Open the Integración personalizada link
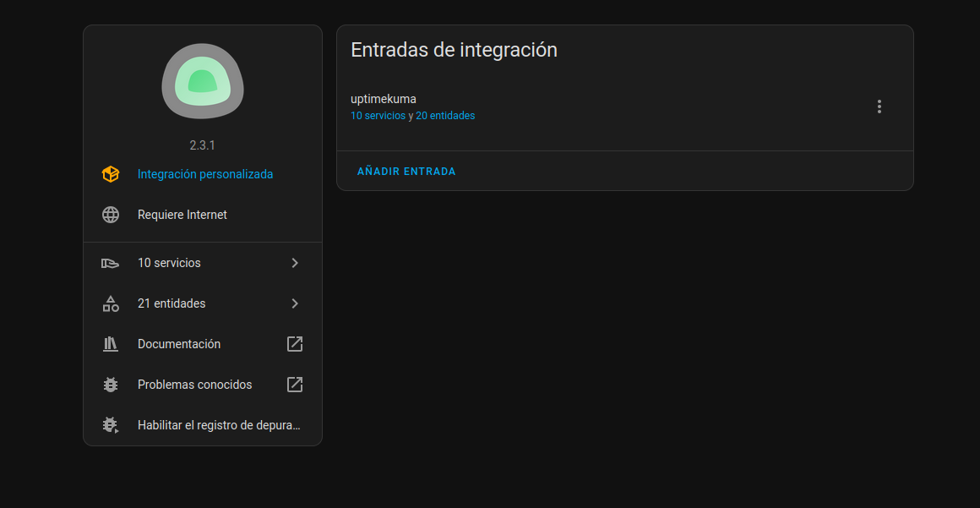980x508 pixels. [205, 174]
